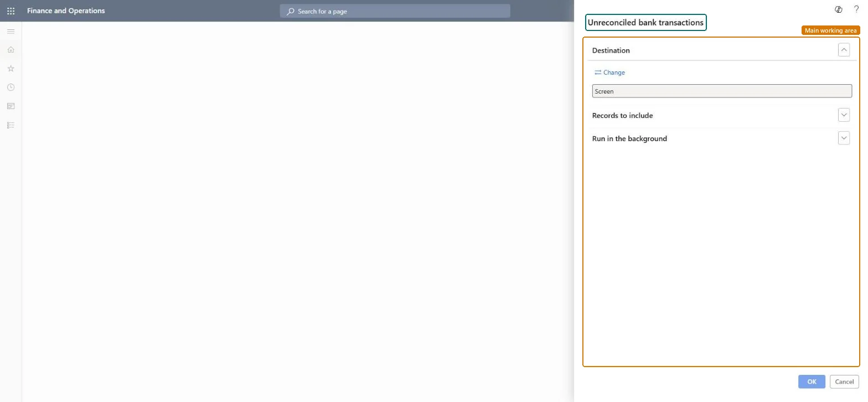Viewport: 868px width, 402px height.
Task: Click the Screen destination field
Action: pyautogui.click(x=722, y=91)
